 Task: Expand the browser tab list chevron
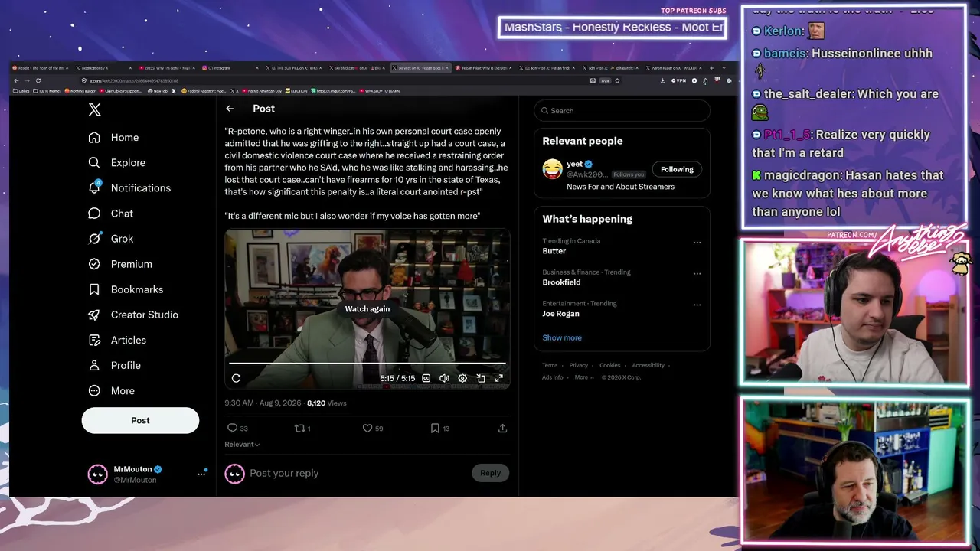coord(724,68)
